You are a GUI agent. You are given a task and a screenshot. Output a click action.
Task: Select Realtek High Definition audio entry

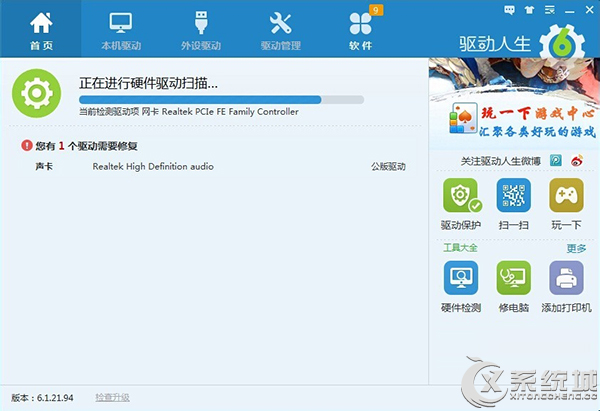point(153,166)
